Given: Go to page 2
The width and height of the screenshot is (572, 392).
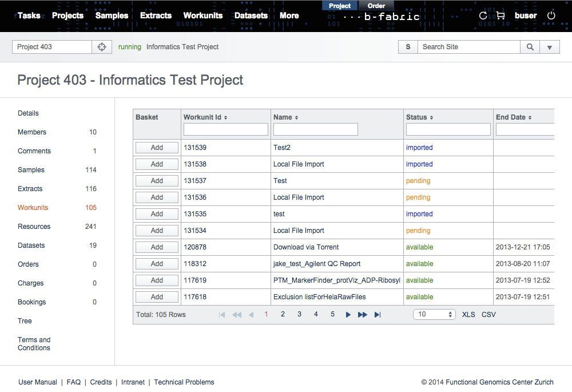Looking at the screenshot, I should pos(283,314).
